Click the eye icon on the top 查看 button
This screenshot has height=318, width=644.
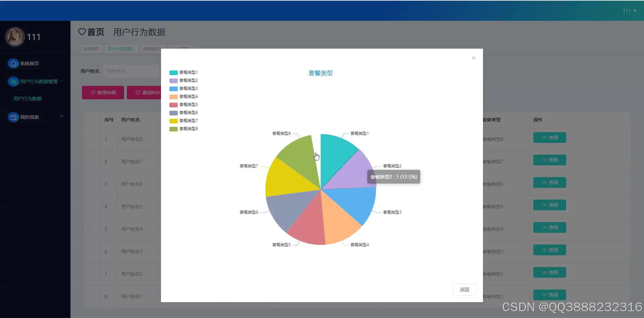544,137
